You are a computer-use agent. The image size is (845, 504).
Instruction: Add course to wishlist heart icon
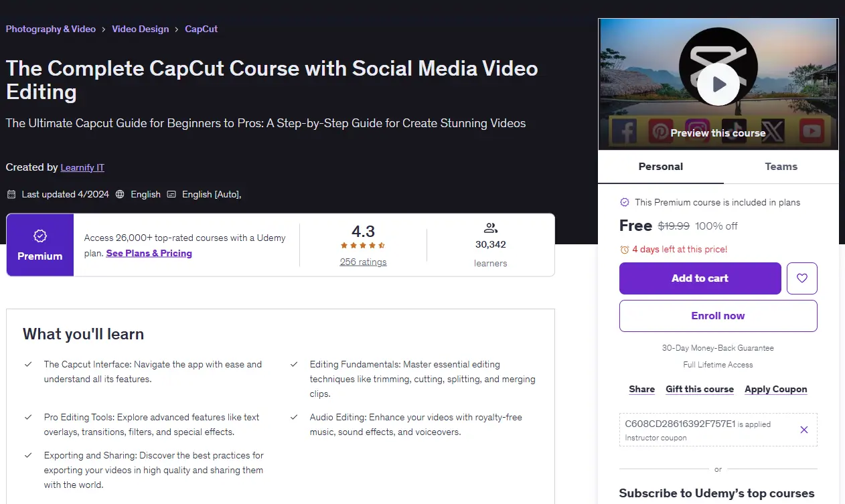pos(802,278)
